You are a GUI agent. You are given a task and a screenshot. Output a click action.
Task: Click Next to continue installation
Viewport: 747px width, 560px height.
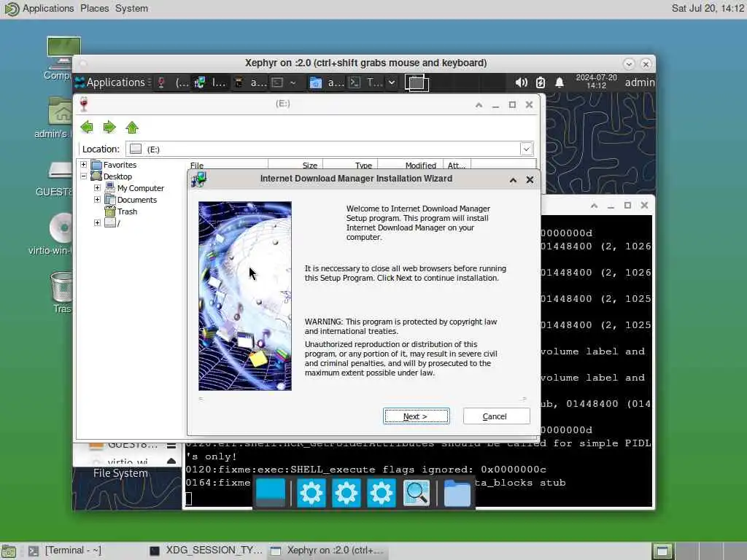(x=417, y=416)
